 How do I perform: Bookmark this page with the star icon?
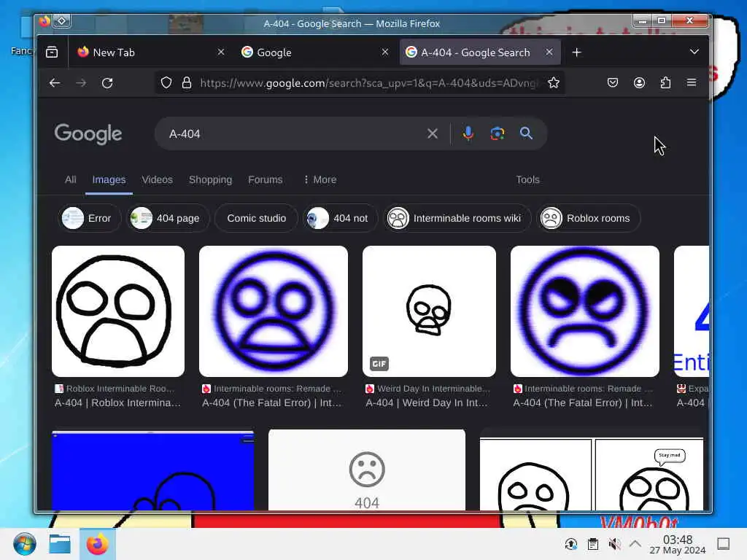pyautogui.click(x=553, y=83)
